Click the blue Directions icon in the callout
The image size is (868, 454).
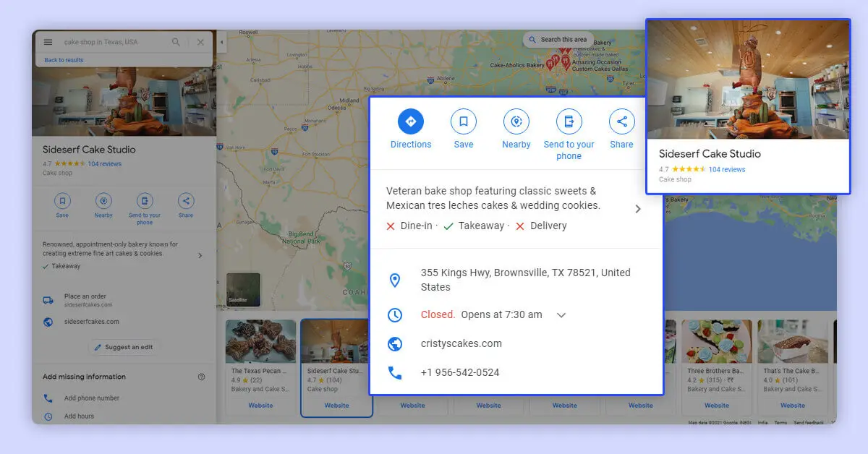pos(411,121)
